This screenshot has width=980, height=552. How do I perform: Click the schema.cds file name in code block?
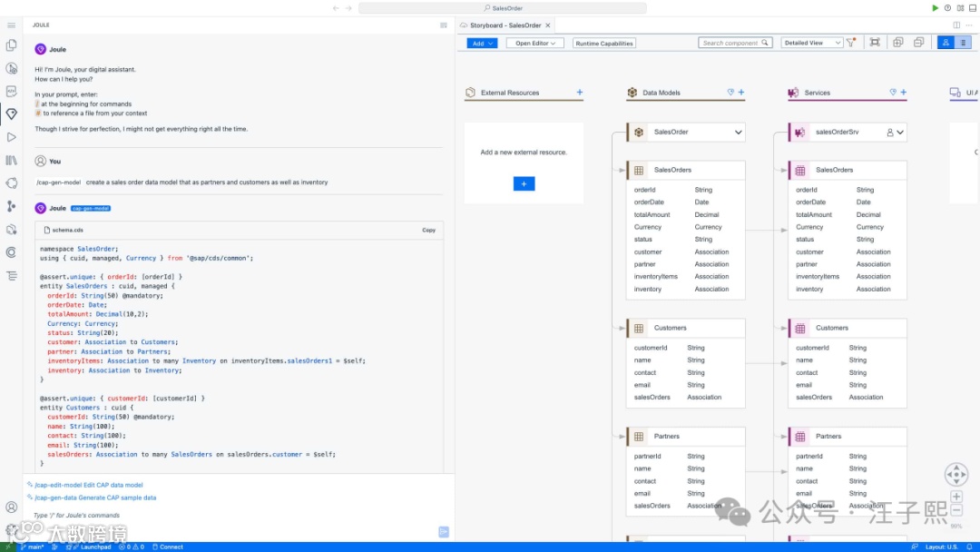67,230
